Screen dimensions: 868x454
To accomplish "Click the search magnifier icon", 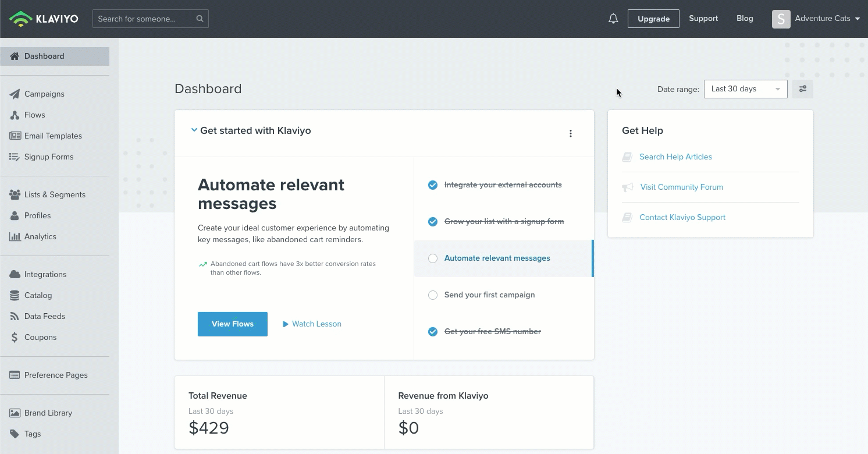I will [x=200, y=19].
